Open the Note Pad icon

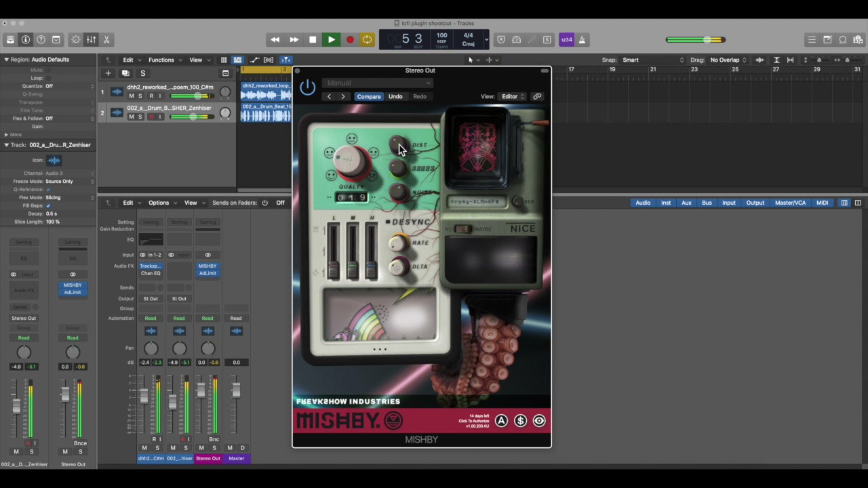[x=827, y=40]
